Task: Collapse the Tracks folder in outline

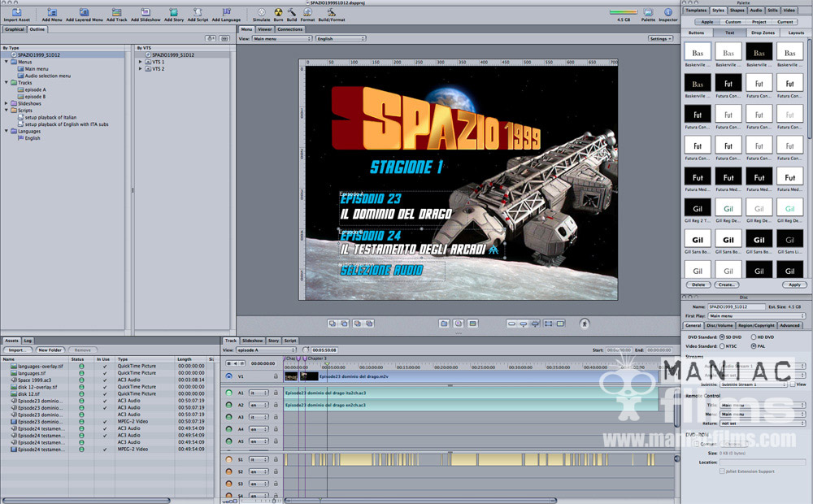Action: point(7,82)
